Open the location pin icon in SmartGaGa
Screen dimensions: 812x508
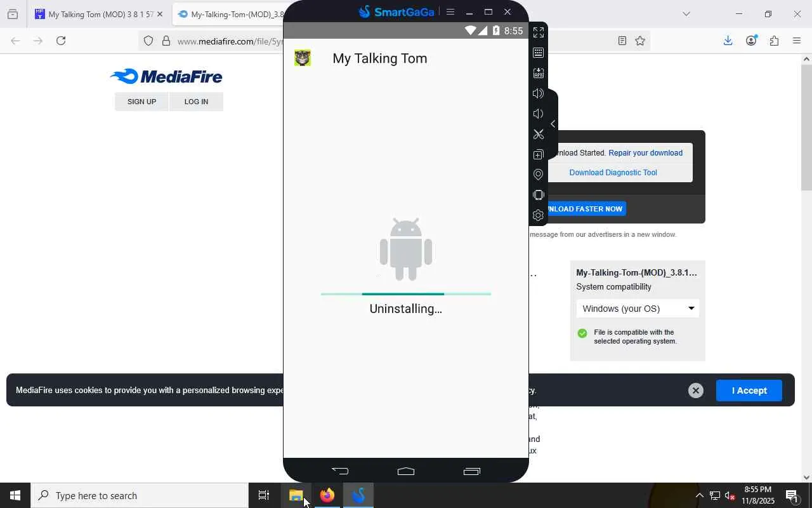[x=539, y=175]
